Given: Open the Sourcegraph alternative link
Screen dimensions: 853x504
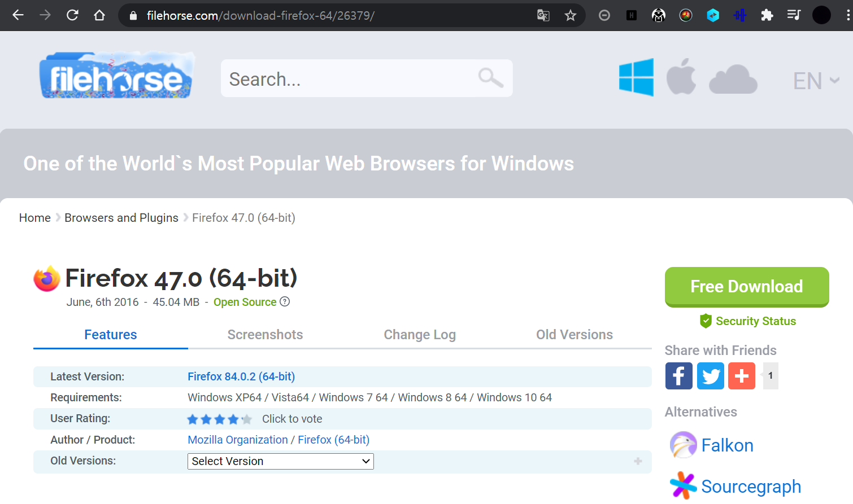Looking at the screenshot, I should [751, 487].
